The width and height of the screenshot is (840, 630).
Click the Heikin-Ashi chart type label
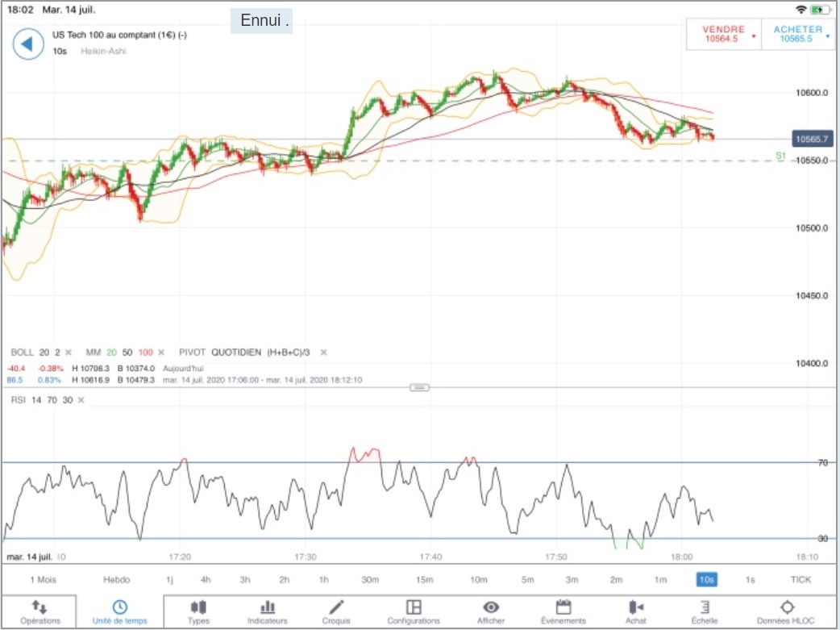point(103,52)
